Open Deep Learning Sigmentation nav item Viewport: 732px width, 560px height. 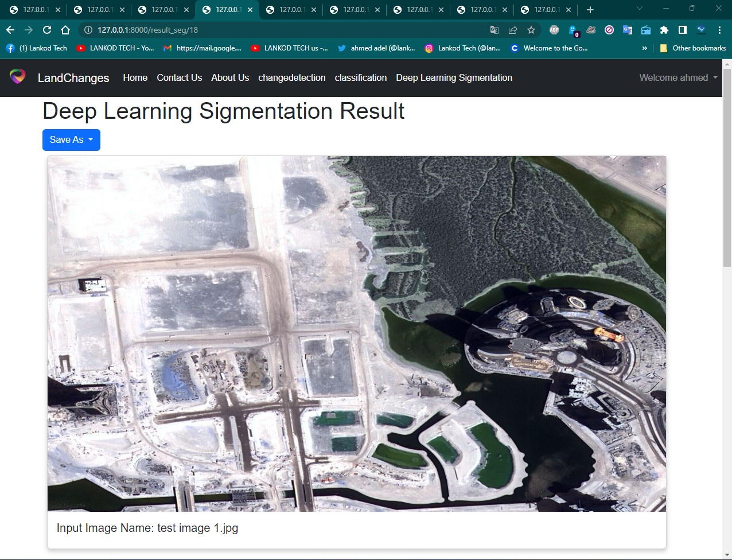click(x=454, y=77)
